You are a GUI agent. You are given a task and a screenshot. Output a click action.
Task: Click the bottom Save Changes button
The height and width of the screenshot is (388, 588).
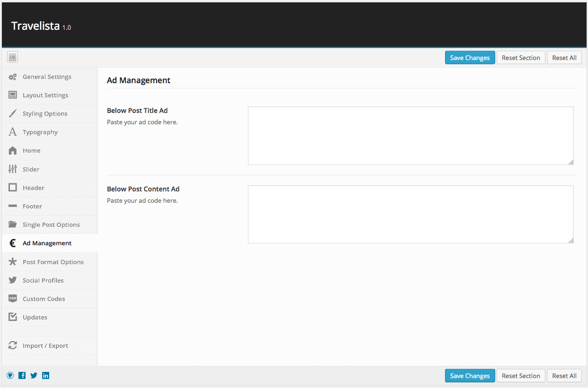click(x=470, y=376)
